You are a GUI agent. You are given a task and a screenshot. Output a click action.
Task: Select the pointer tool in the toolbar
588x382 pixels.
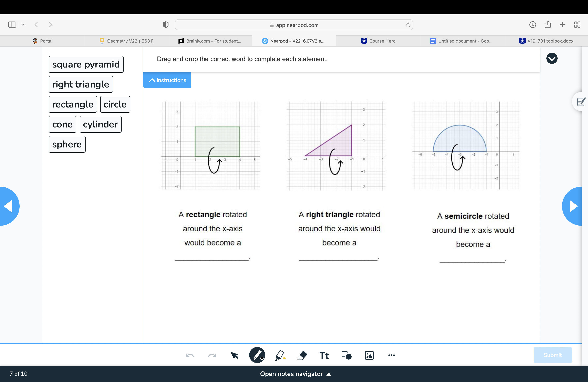point(234,355)
